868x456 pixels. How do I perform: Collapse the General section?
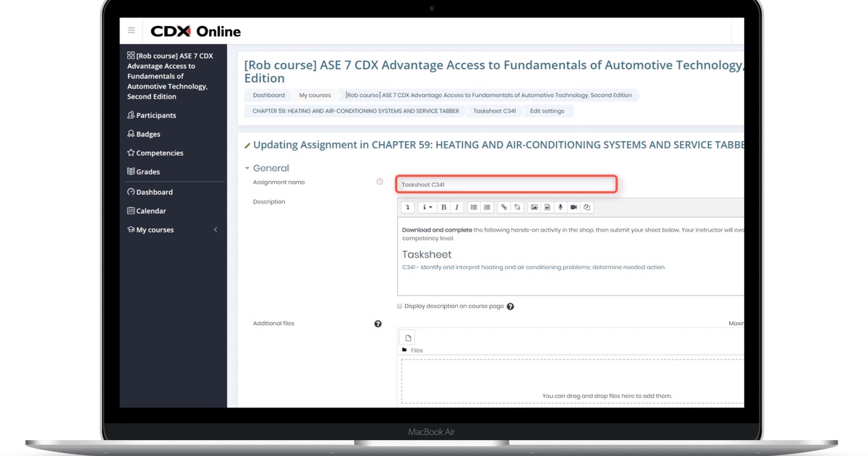click(247, 169)
